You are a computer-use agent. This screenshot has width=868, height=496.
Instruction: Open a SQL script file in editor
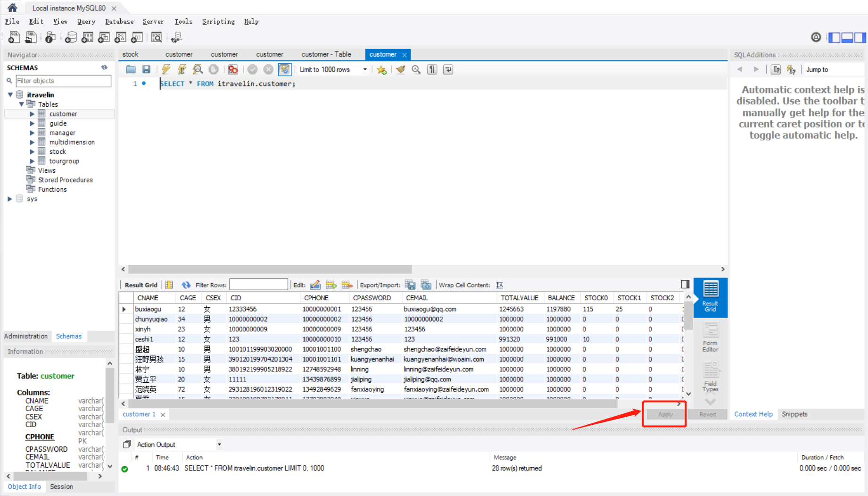click(x=131, y=69)
